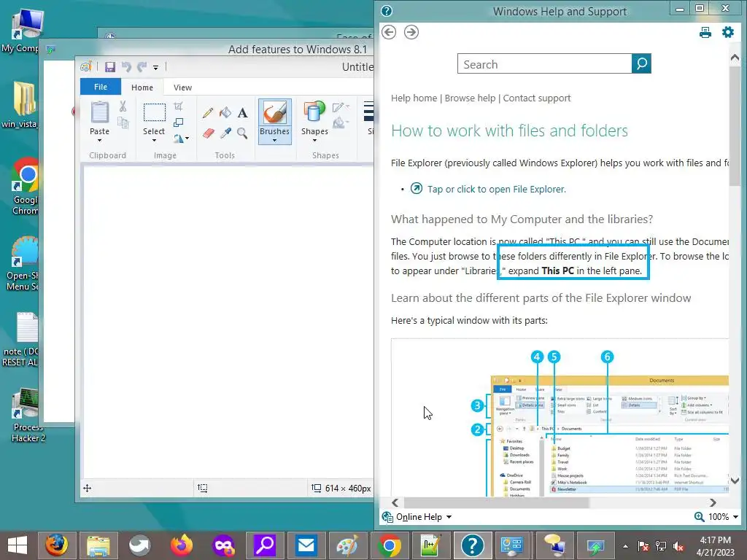Click the muted volume icon in system tray
747x560 pixels.
point(678,545)
